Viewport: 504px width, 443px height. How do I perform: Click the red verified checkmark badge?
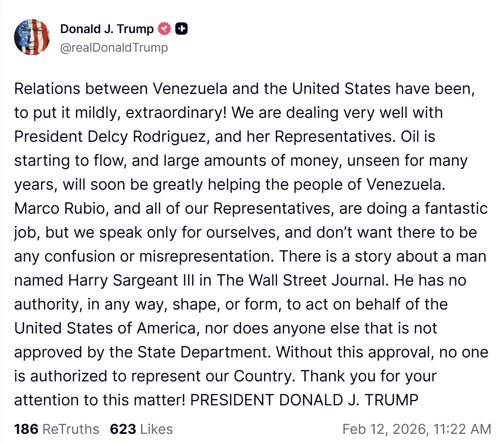point(164,29)
